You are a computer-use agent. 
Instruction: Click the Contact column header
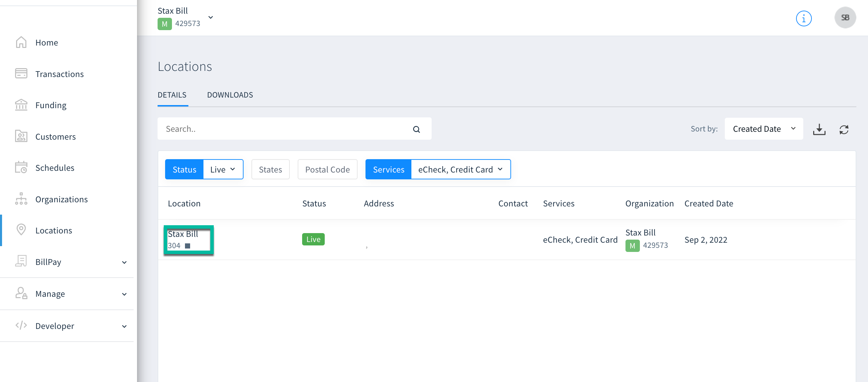tap(513, 203)
